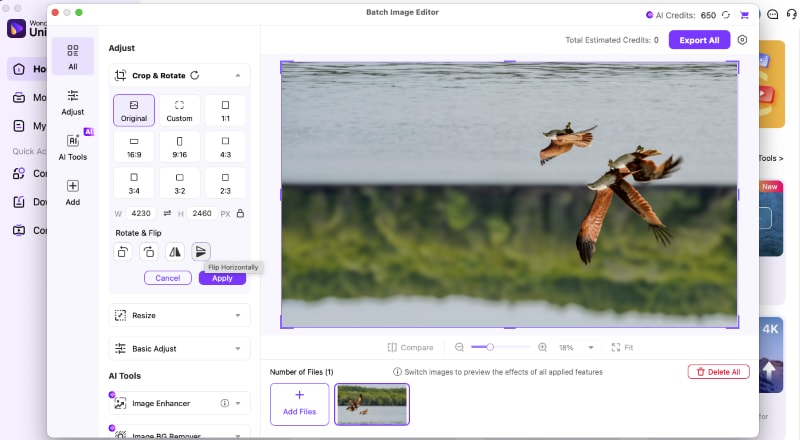The width and height of the screenshot is (800, 440).
Task: Select the 9:16 aspect ratio
Action: pyautogui.click(x=180, y=147)
